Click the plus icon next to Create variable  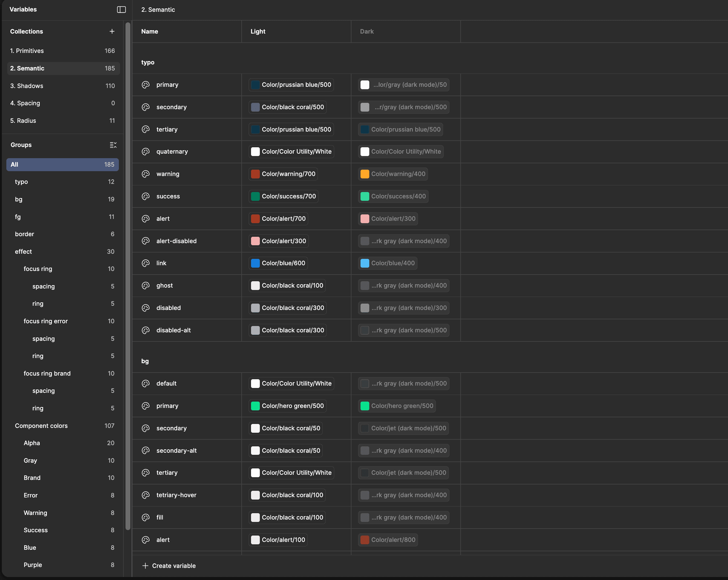click(145, 565)
